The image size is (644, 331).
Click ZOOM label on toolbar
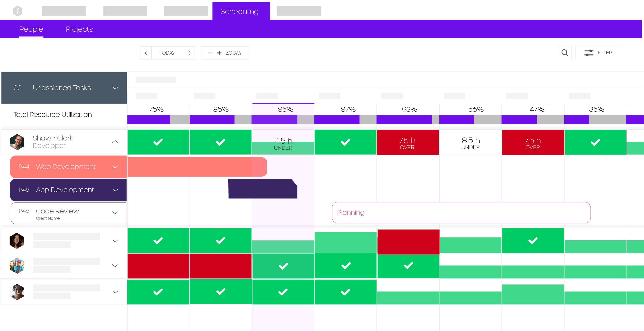tap(233, 53)
